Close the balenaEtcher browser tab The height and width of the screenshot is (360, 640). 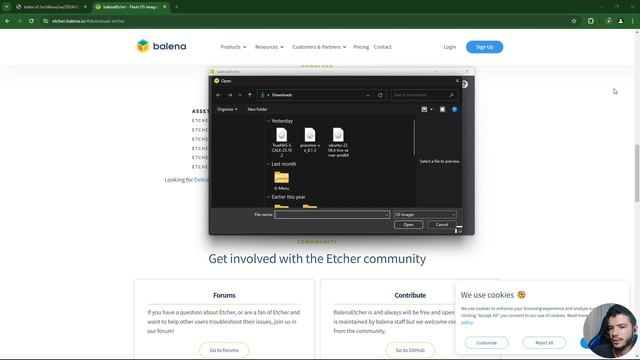[x=164, y=7]
